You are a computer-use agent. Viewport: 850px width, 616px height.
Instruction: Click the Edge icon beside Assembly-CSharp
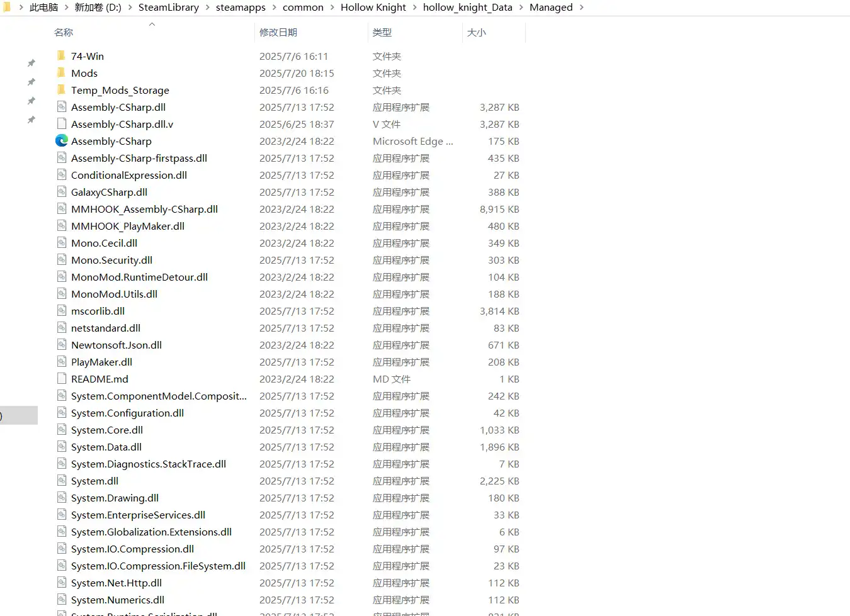tap(61, 141)
